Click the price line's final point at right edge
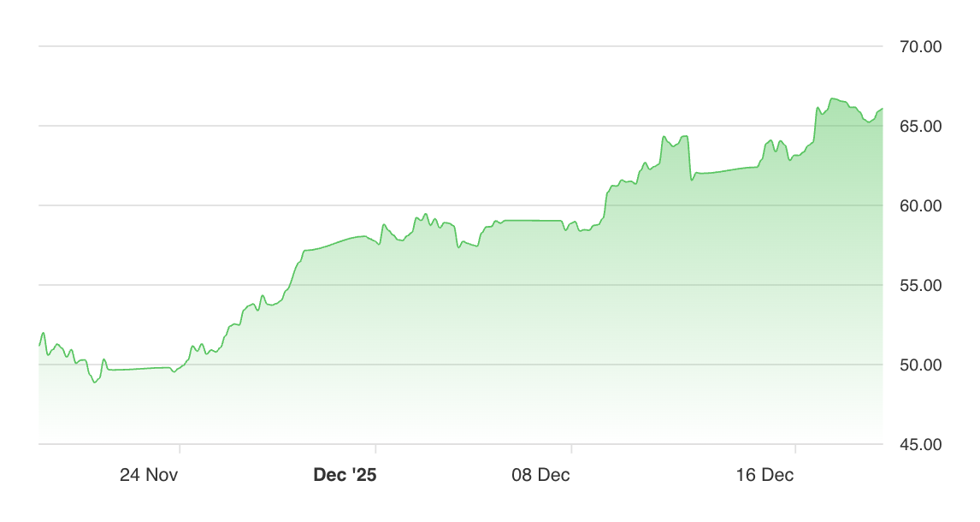Viewport: 980px width, 522px height. pyautogui.click(x=882, y=110)
